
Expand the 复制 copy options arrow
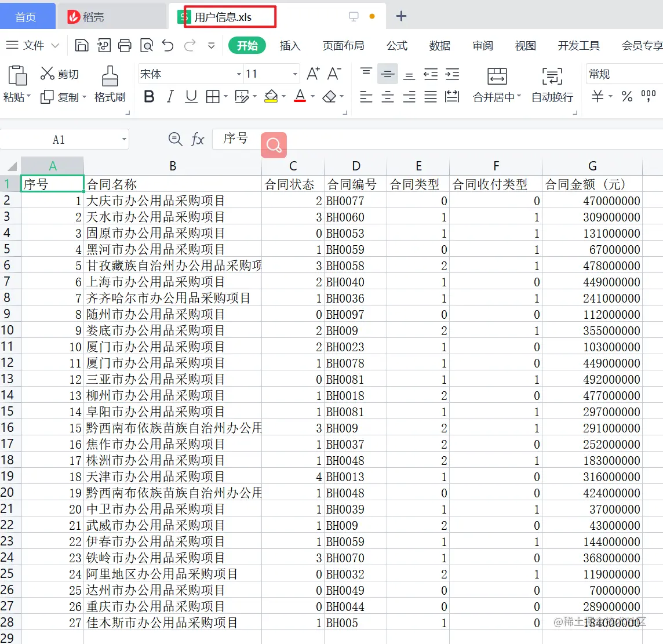[x=84, y=97]
